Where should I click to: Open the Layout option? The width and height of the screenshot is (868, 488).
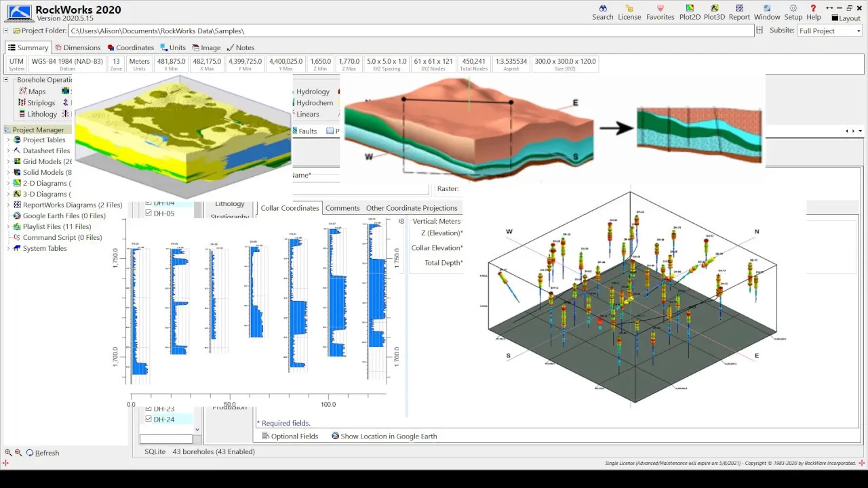click(x=846, y=18)
